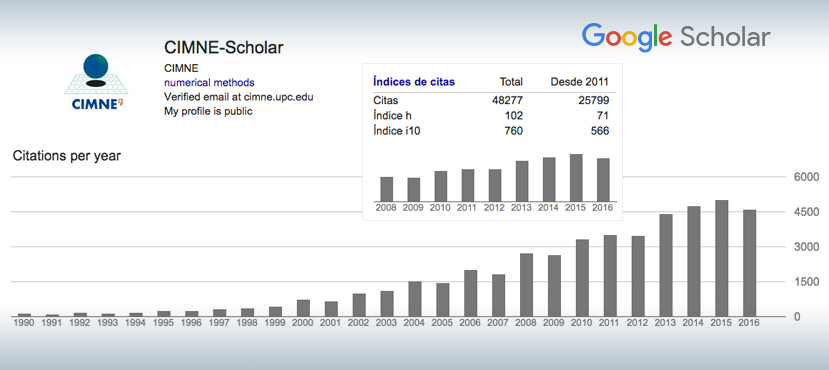
Task: Select the 2008 bar in small inset chart
Action: click(387, 189)
